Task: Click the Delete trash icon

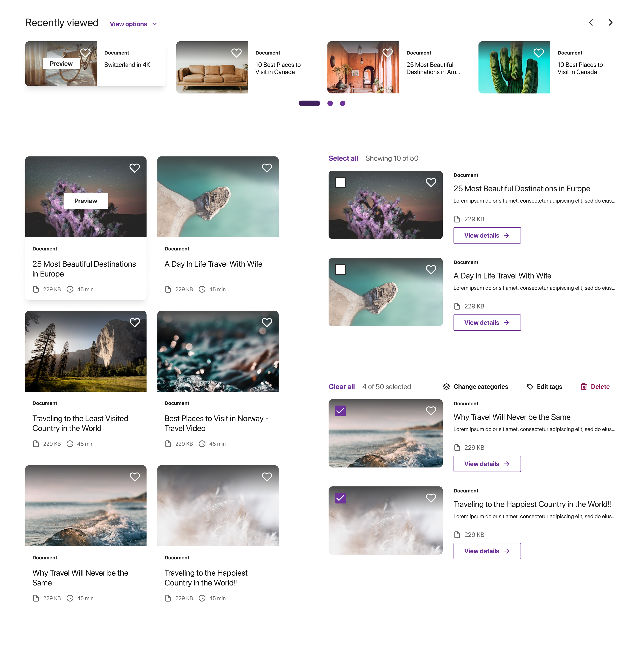Action: pyautogui.click(x=584, y=386)
